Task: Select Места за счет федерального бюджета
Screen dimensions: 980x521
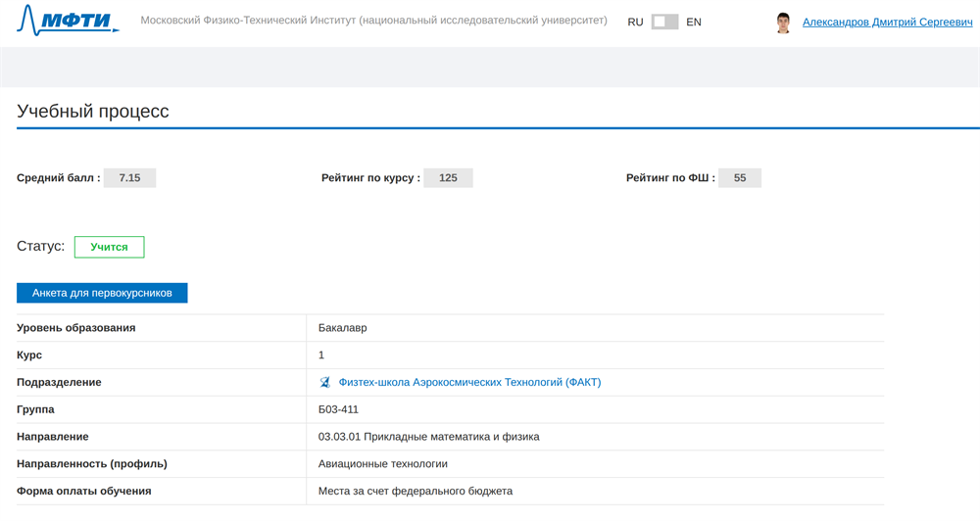Action: (415, 491)
